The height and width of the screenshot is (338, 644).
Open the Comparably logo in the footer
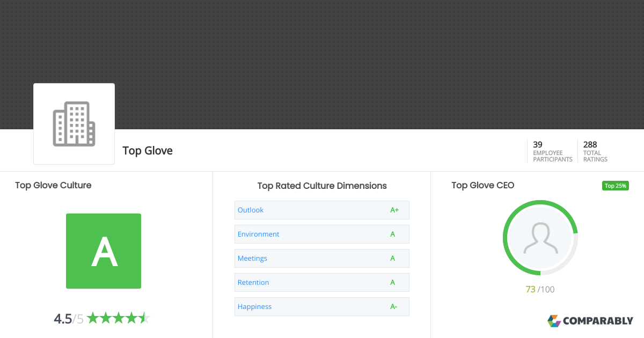[590, 321]
